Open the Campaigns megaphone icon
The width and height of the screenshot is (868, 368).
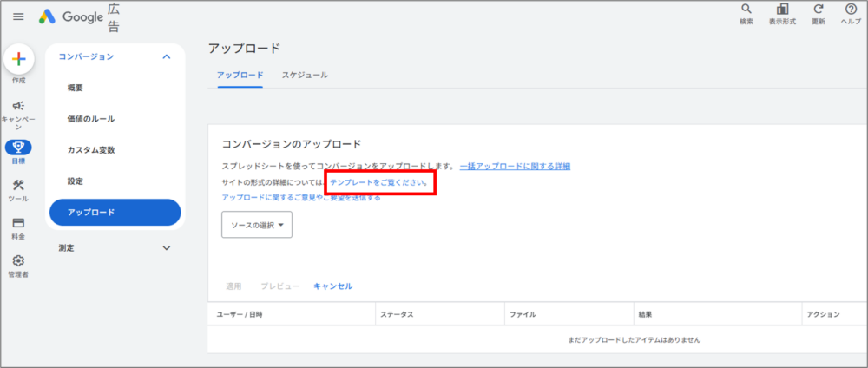(x=18, y=106)
